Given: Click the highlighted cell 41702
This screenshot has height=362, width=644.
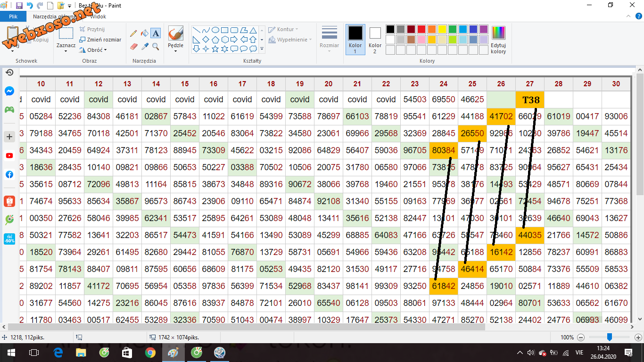Looking at the screenshot, I should [x=501, y=117].
